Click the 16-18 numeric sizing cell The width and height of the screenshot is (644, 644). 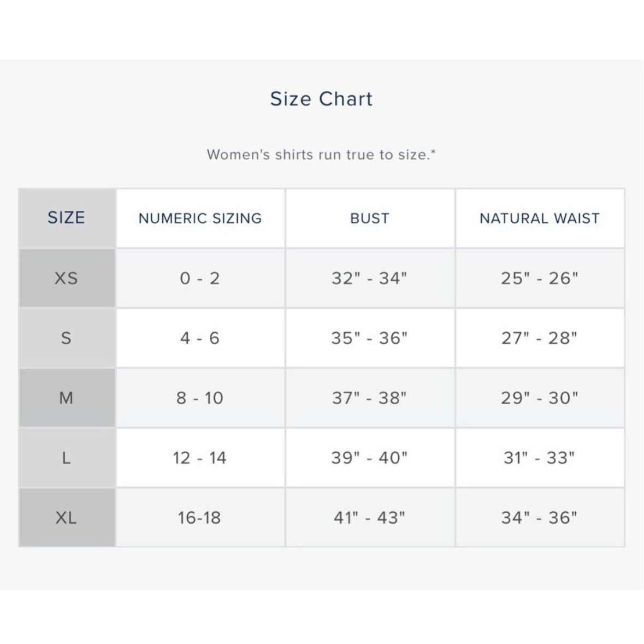click(200, 517)
